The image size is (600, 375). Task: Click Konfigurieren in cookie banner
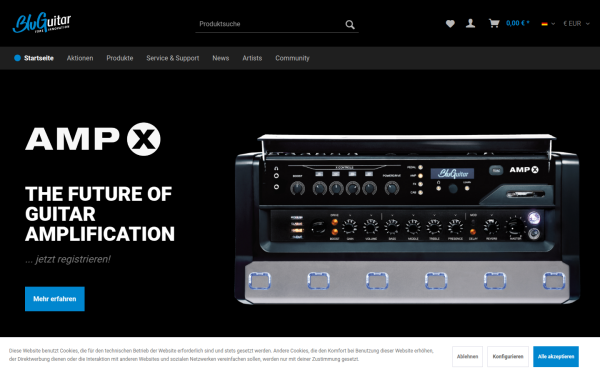point(508,357)
